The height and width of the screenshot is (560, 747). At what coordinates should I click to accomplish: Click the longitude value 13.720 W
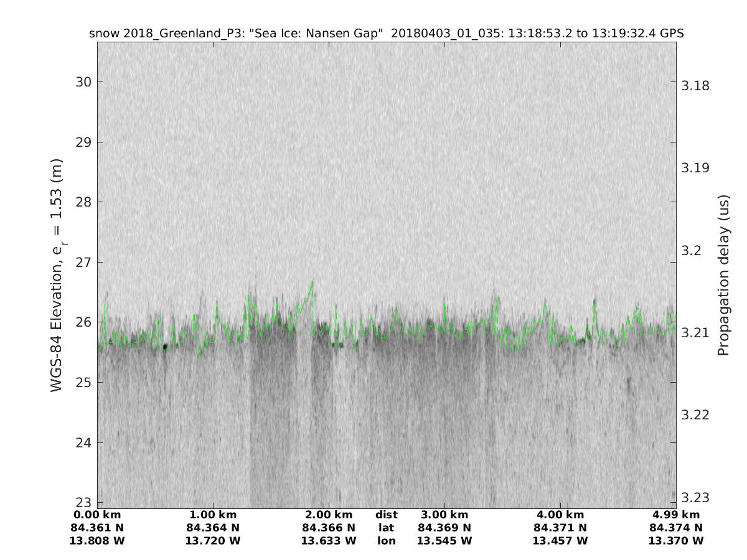pos(213,541)
